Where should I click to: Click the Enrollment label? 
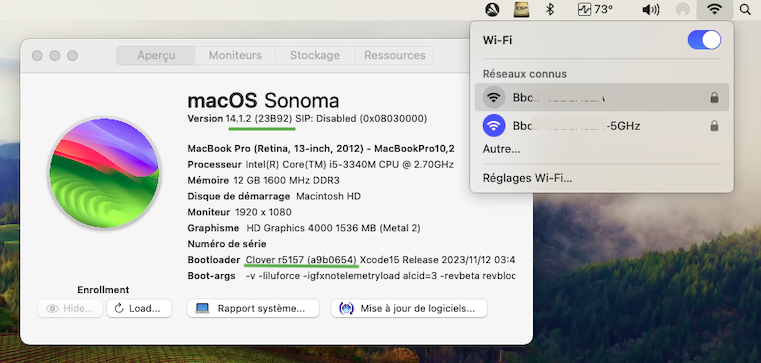103,290
